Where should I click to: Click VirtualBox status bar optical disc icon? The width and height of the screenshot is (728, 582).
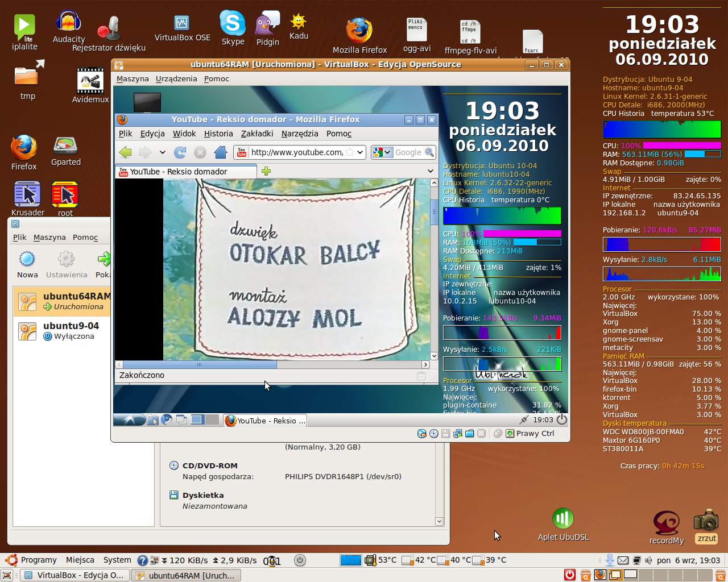434,434
